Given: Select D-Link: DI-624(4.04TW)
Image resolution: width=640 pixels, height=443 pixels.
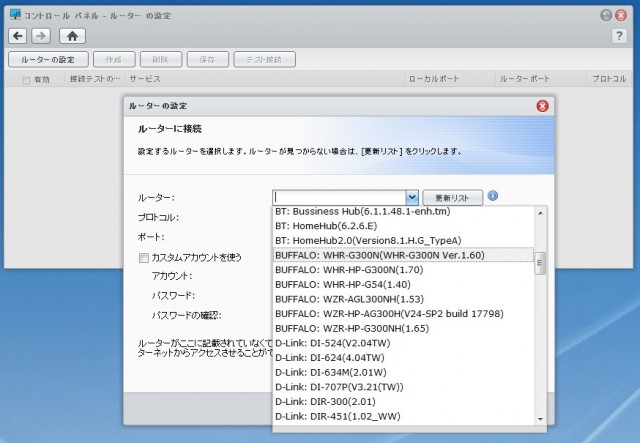Looking at the screenshot, I should [x=403, y=358].
